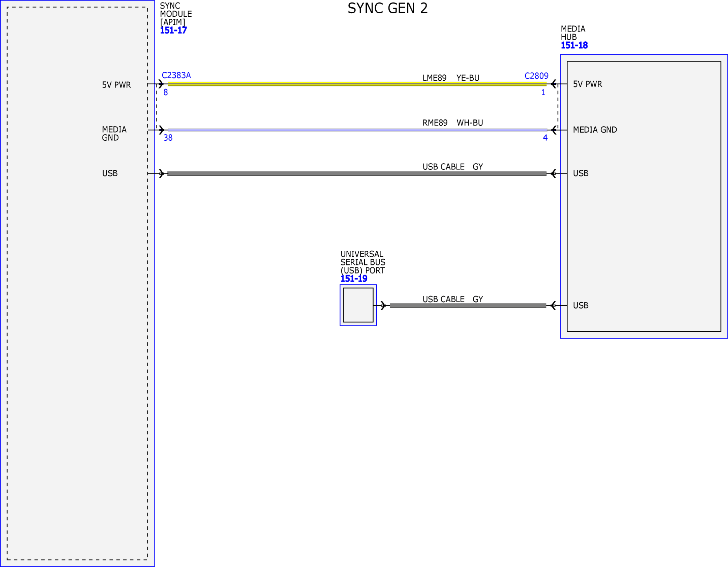Click pin number 38 on SYNC module
728x567 pixels.
168,138
